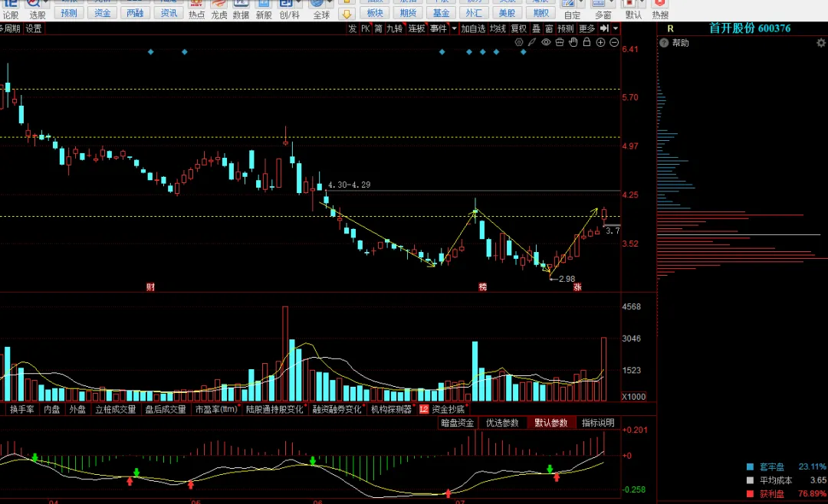This screenshot has width=828, height=504.
Task: Toggle the 均线 moving averages
Action: [498, 28]
